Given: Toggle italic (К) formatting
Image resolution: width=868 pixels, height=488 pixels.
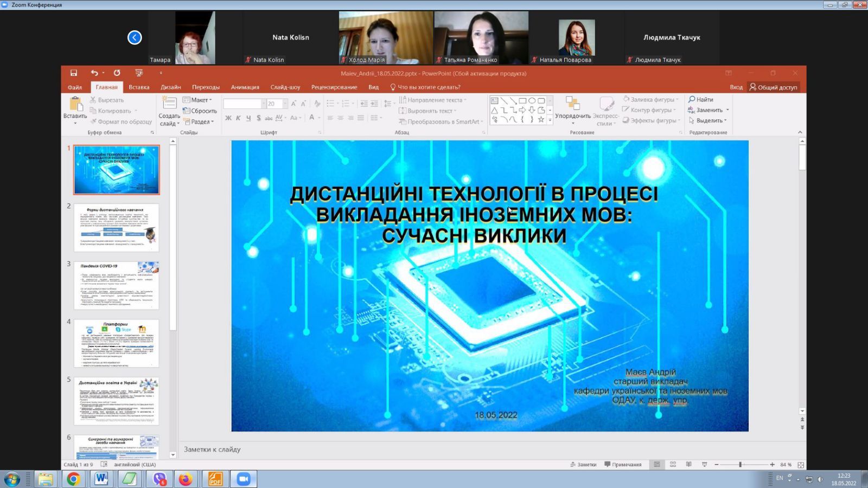Looking at the screenshot, I should point(238,118).
